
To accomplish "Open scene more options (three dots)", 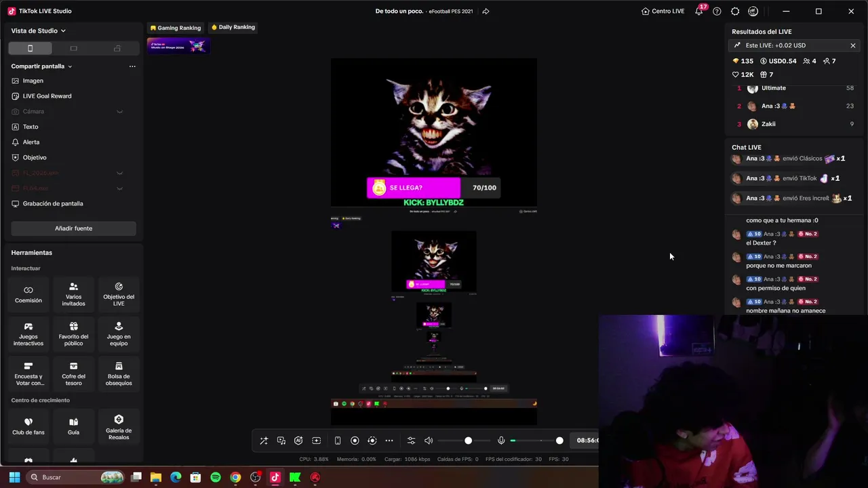I will pyautogui.click(x=132, y=66).
